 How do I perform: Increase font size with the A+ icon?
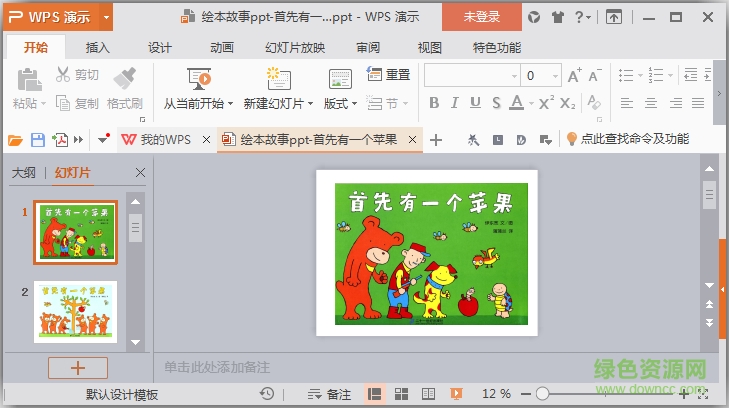(575, 75)
